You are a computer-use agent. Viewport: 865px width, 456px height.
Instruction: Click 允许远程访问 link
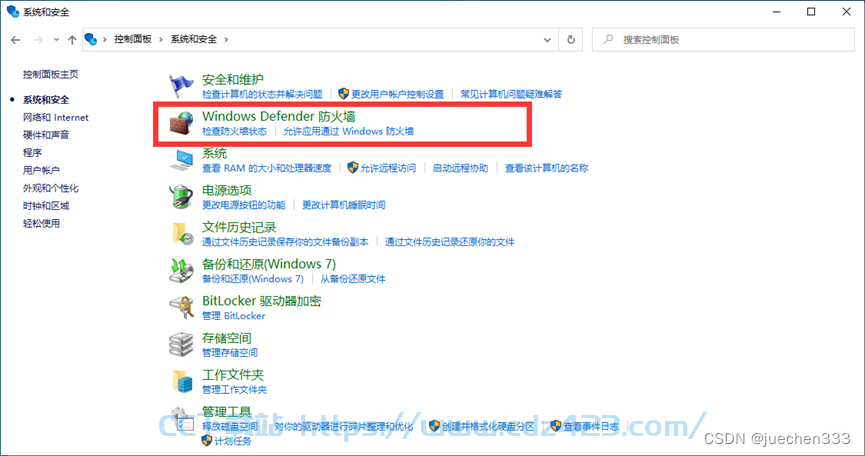pyautogui.click(x=388, y=168)
